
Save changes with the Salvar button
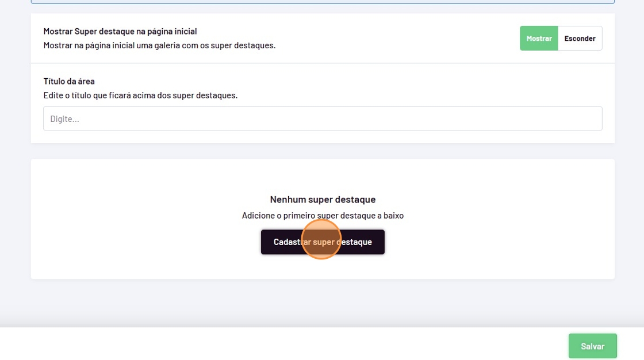point(592,346)
